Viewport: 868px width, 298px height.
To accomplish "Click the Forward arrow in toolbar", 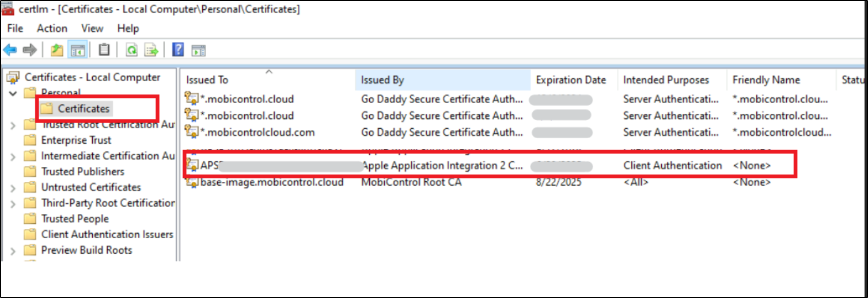I will (29, 51).
